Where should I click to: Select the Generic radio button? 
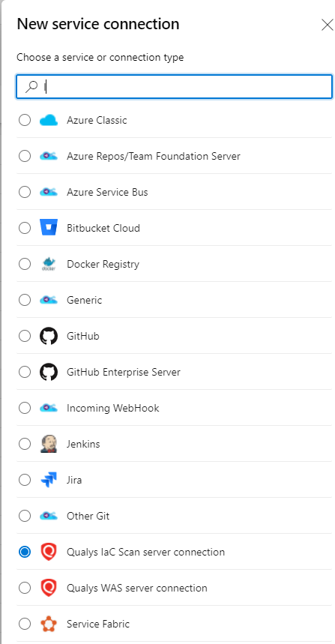pyautogui.click(x=25, y=300)
